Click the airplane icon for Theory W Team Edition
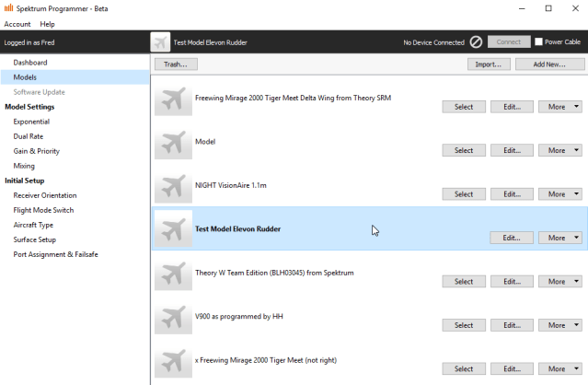Viewport: 588px width, 385px height. pyautogui.click(x=173, y=273)
